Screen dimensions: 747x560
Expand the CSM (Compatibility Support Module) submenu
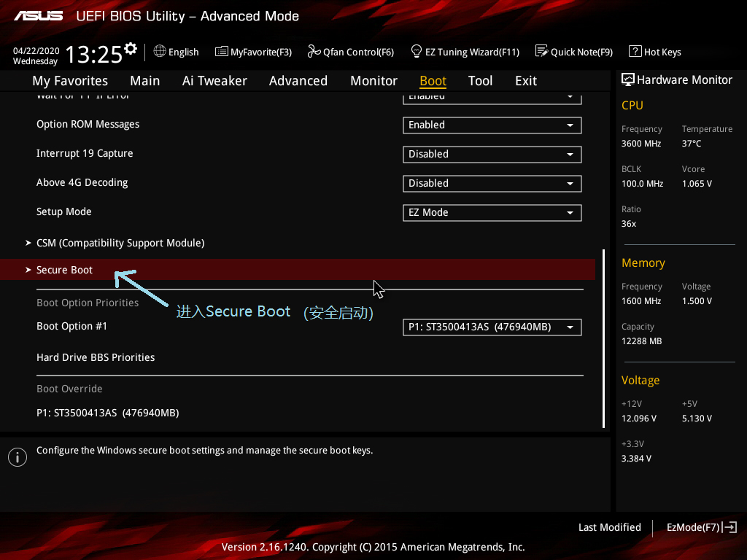(x=120, y=243)
